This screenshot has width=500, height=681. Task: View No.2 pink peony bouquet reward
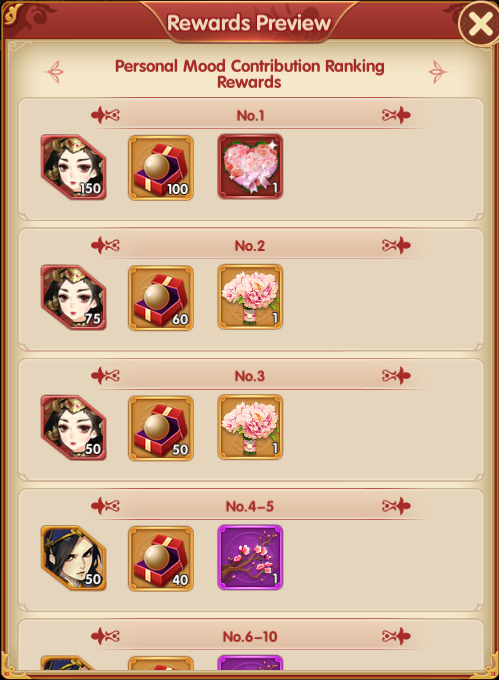[x=250, y=297]
